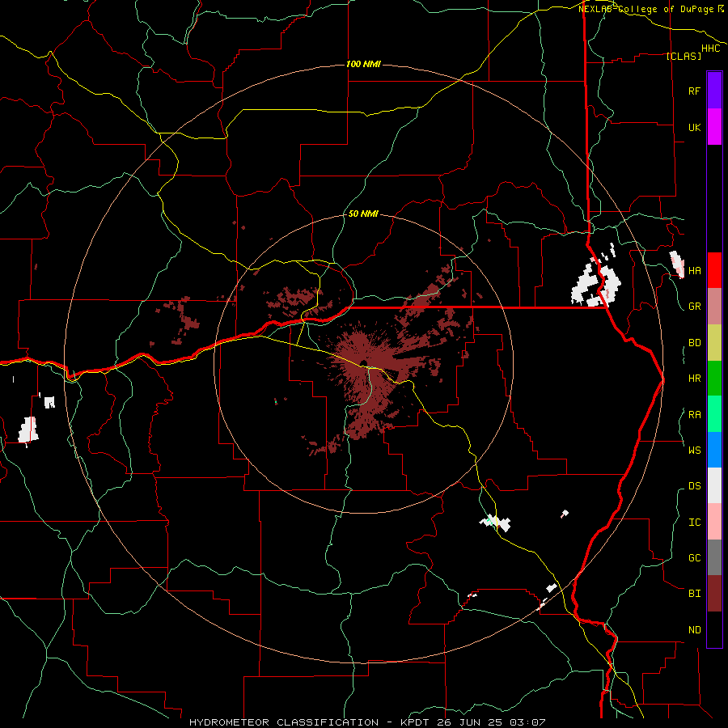Click the BI brown legend swatch
The image size is (728, 728).
click(714, 594)
